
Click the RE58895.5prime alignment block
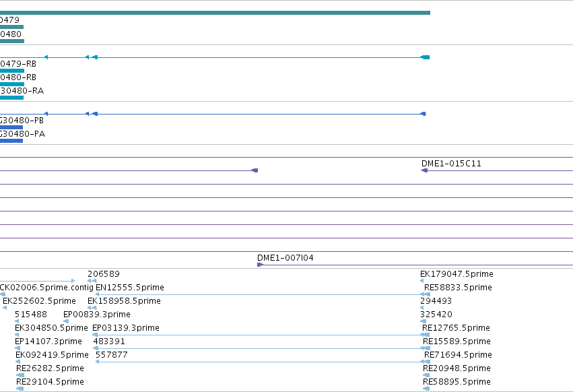click(426, 389)
